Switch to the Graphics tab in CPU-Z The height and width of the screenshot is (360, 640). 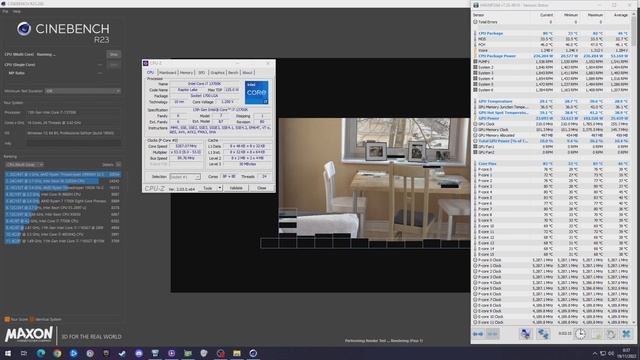(x=218, y=72)
